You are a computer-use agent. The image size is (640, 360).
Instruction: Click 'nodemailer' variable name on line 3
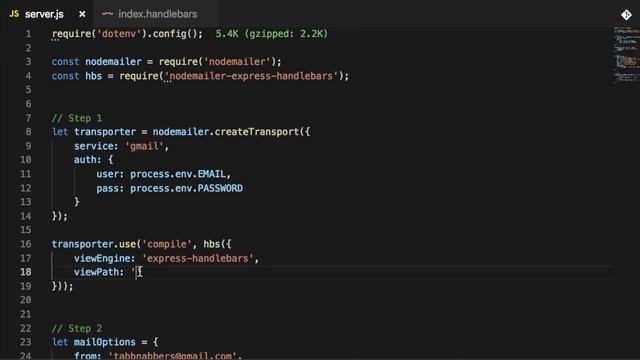click(113, 62)
